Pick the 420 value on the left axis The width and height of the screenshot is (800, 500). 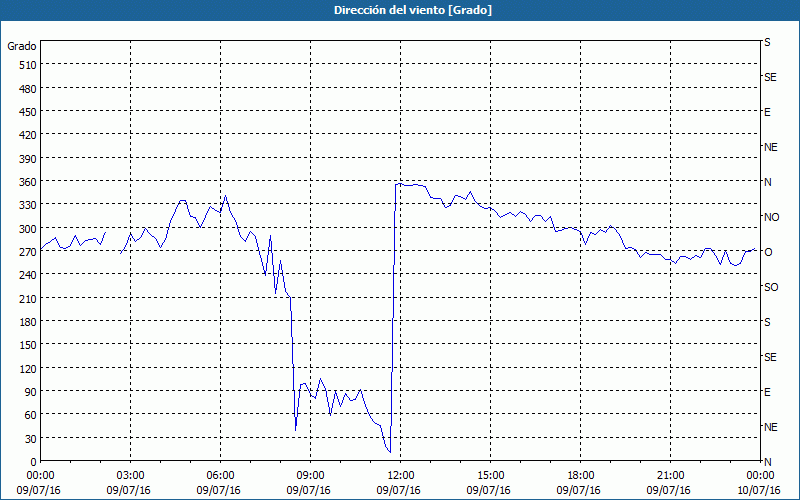click(29, 135)
